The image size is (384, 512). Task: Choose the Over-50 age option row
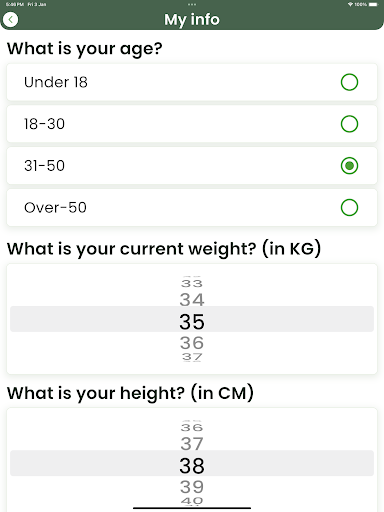[192, 207]
